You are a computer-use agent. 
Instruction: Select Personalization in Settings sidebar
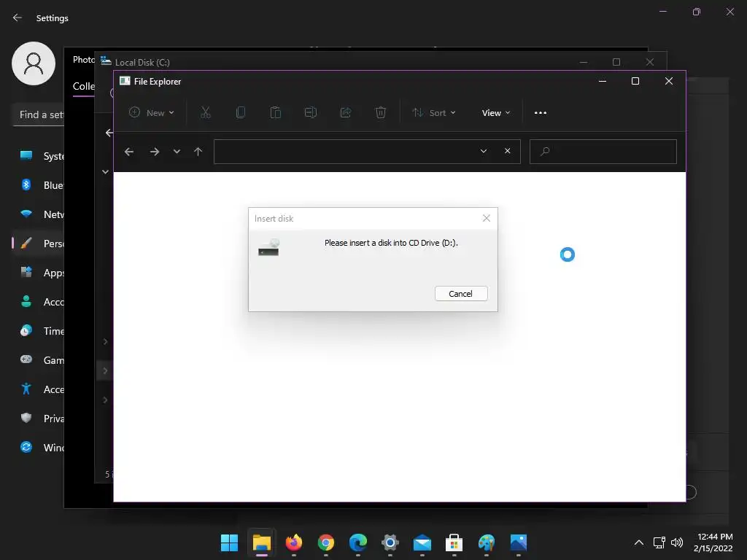click(x=38, y=244)
